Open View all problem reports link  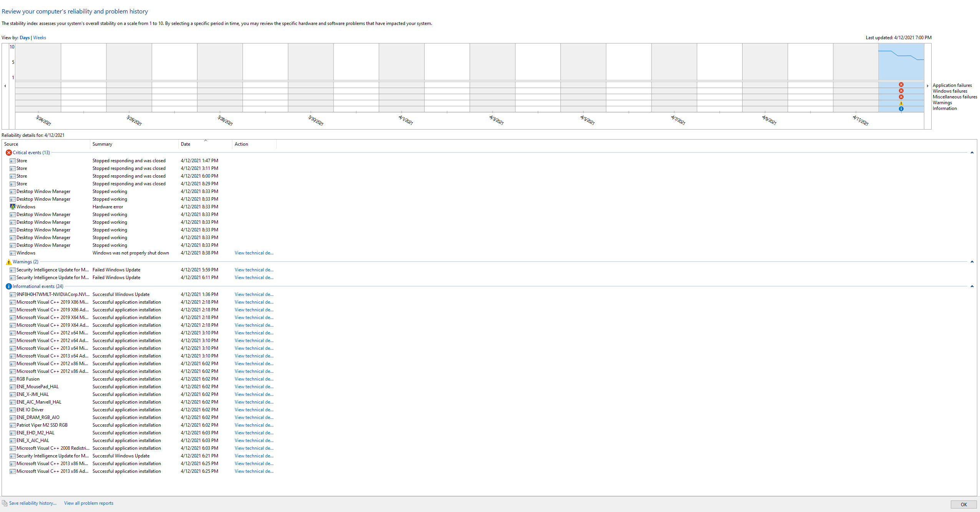[89, 503]
